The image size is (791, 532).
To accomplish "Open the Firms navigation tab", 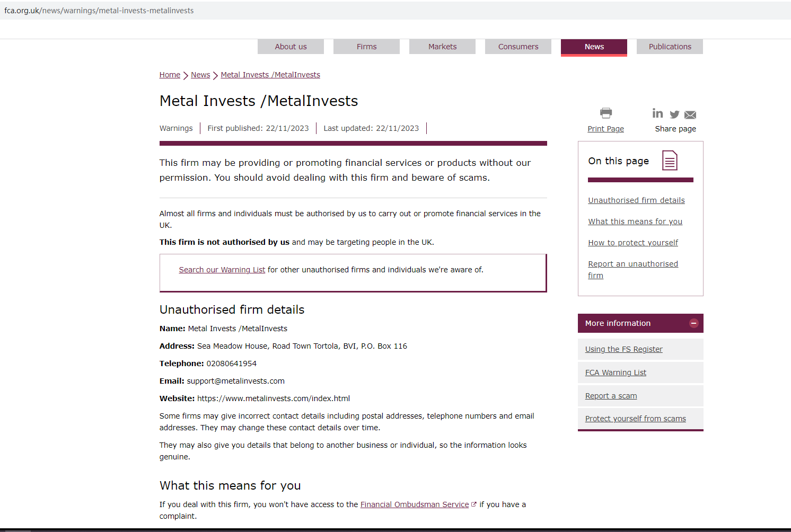I will point(366,47).
